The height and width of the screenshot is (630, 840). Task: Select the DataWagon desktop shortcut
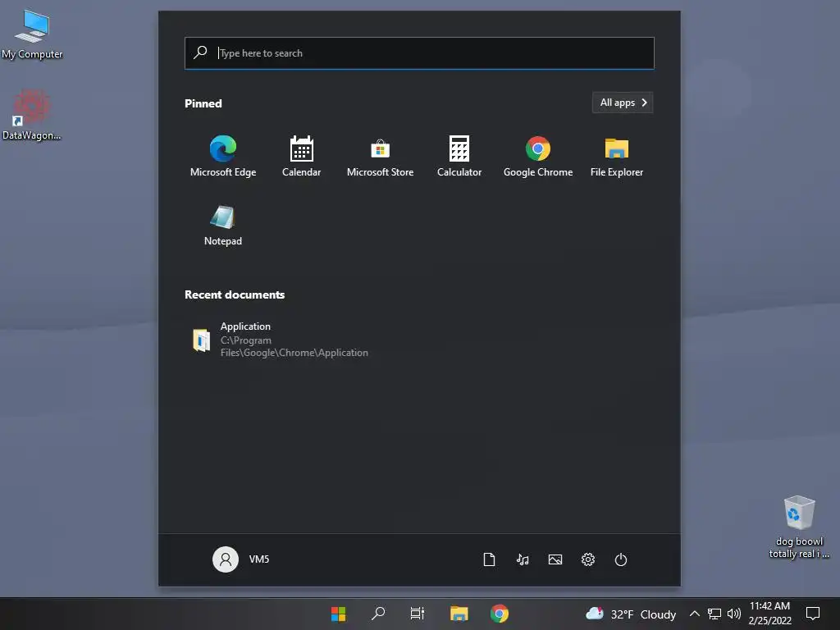[x=32, y=115]
